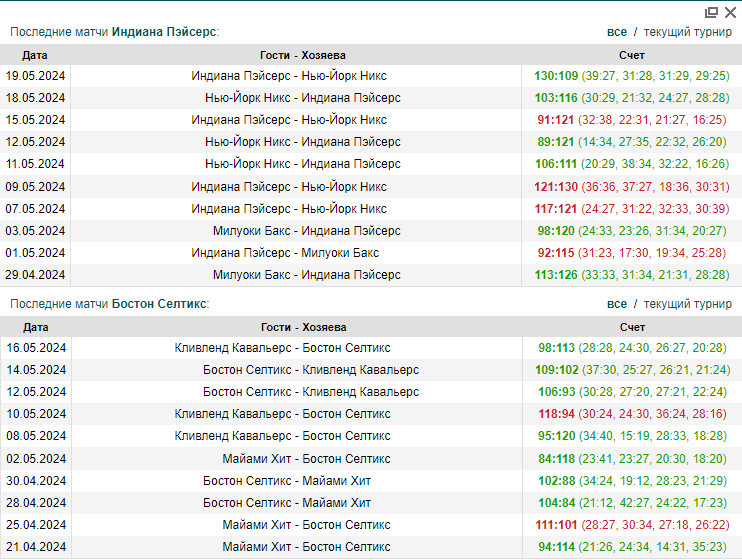This screenshot has width=742, height=560.
Task: Click the score 89:121
Action: tap(556, 142)
